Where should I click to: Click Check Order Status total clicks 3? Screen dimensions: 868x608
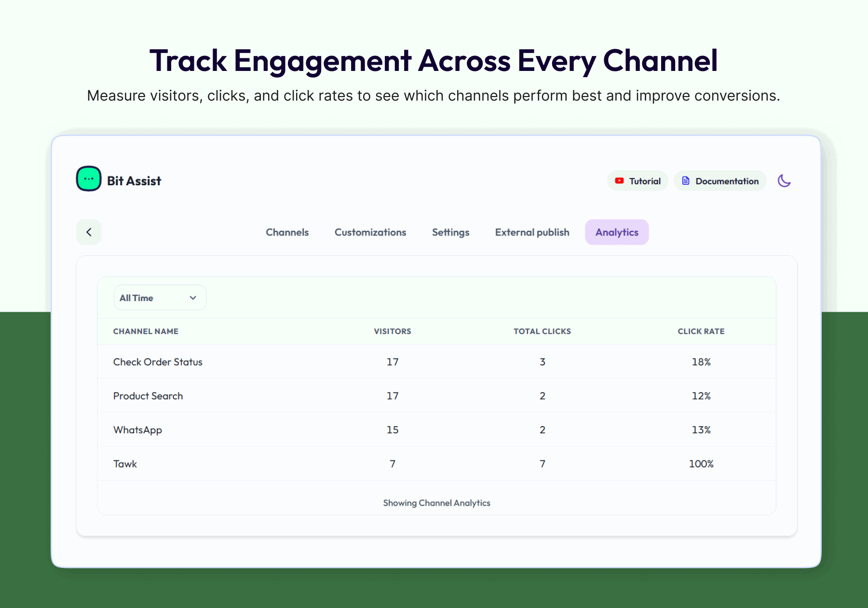click(x=542, y=362)
